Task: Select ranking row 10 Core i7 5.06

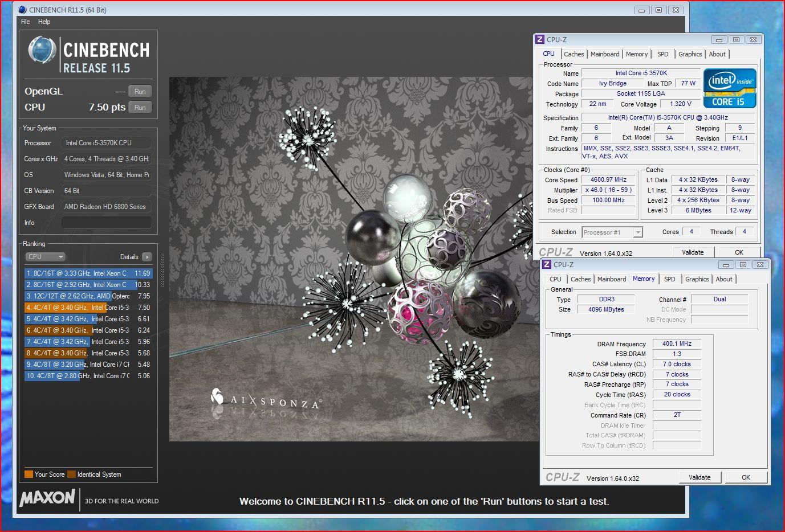Action: (88, 376)
